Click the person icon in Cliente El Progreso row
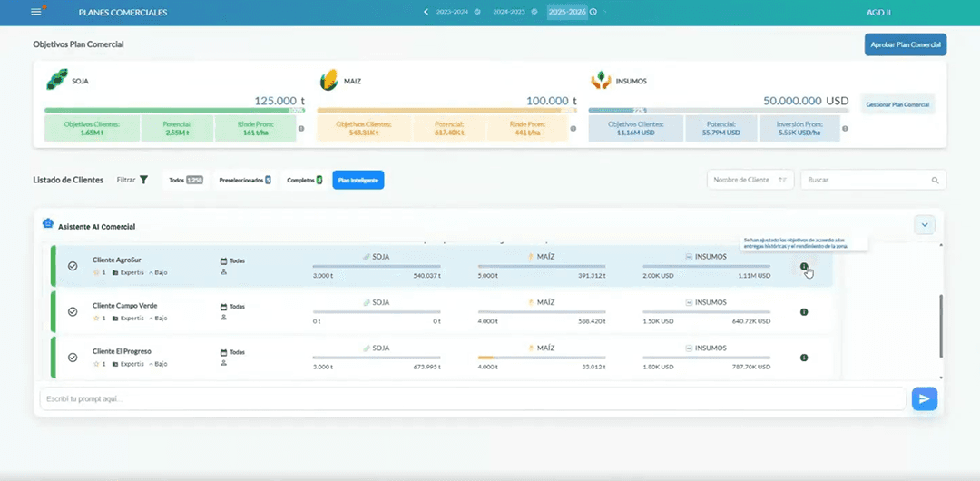Image resolution: width=980 pixels, height=481 pixels. point(224,363)
